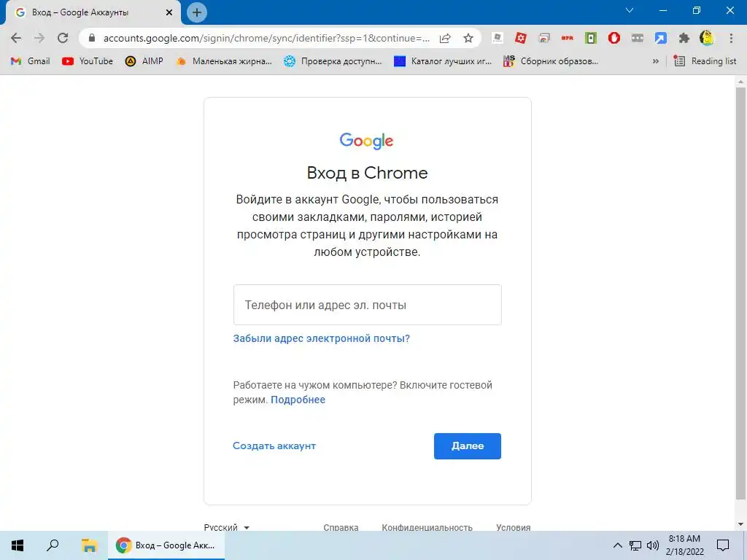Click Забыли адрес электронной почты? link

321,338
